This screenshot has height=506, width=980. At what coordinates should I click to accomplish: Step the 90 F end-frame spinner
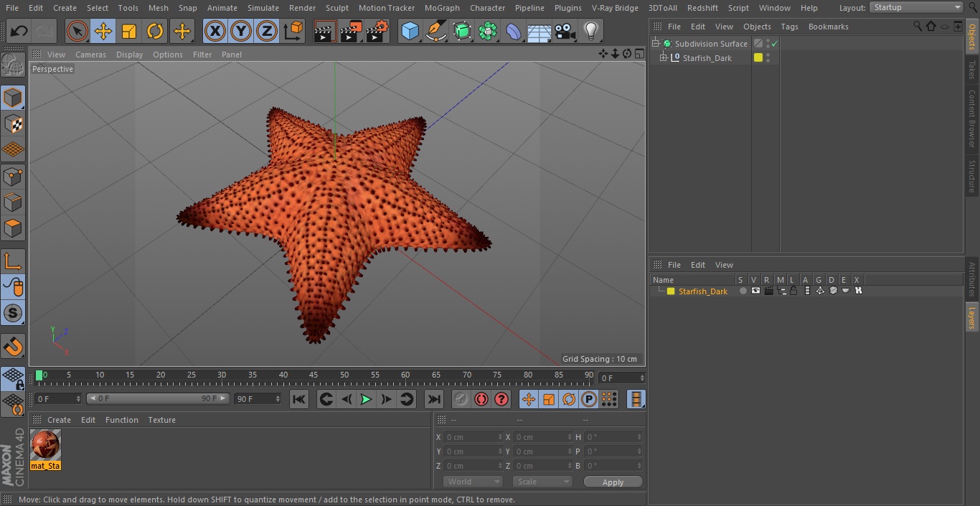tap(278, 398)
